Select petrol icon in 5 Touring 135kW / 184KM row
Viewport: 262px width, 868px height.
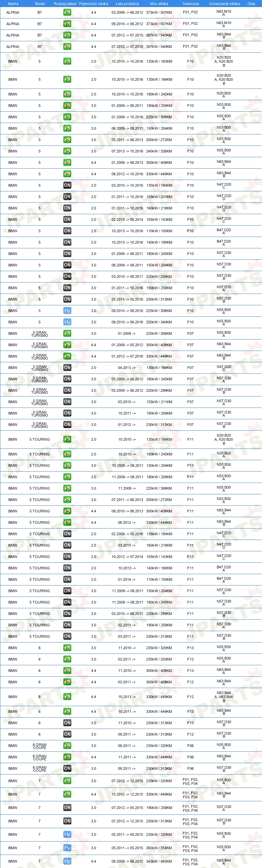(67, 439)
